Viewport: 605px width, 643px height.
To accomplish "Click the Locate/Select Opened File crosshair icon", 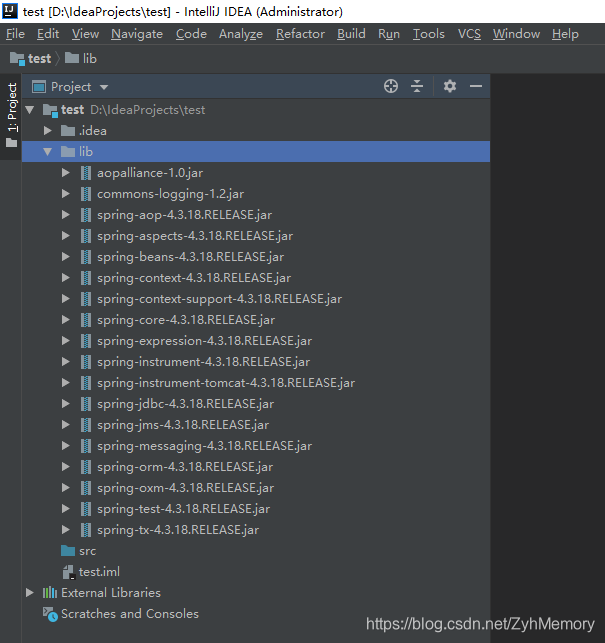I will (390, 86).
